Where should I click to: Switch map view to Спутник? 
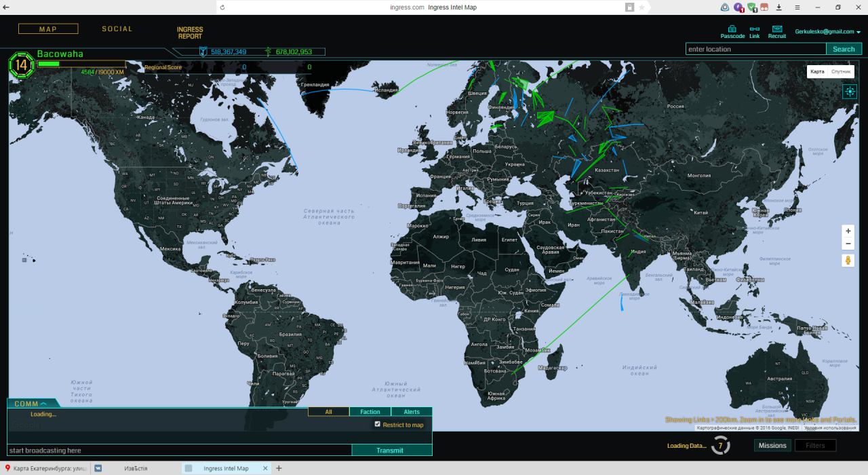click(841, 72)
